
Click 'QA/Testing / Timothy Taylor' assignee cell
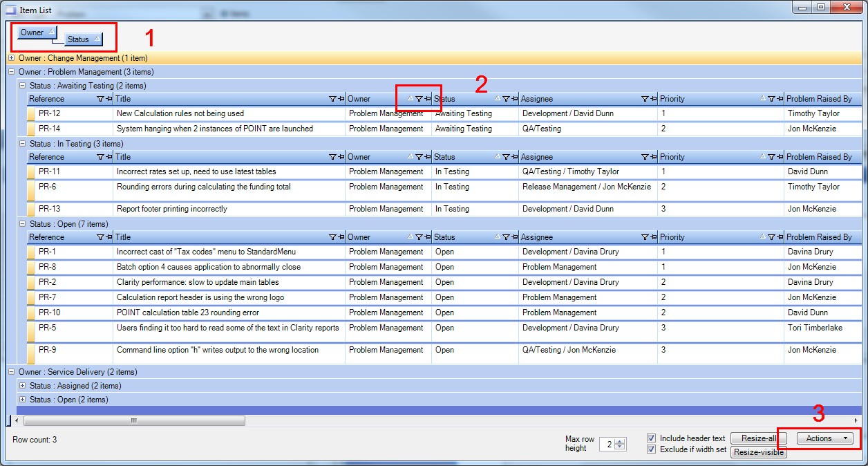(x=587, y=171)
